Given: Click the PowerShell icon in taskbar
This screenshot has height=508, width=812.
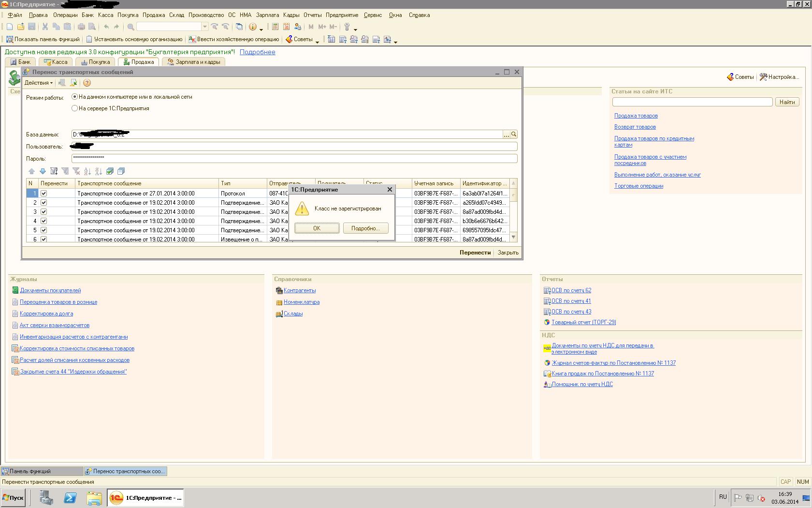Looking at the screenshot, I should pos(70,497).
